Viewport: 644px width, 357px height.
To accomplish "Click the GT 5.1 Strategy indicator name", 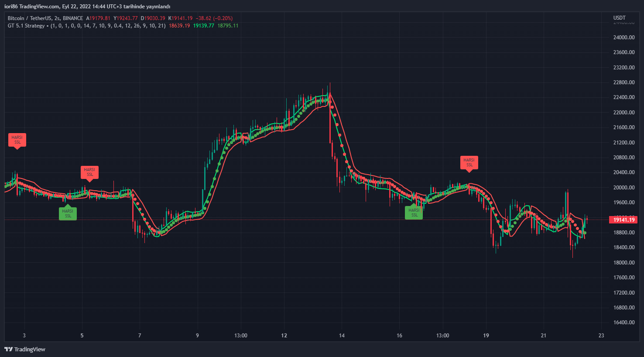I will 26,26.
